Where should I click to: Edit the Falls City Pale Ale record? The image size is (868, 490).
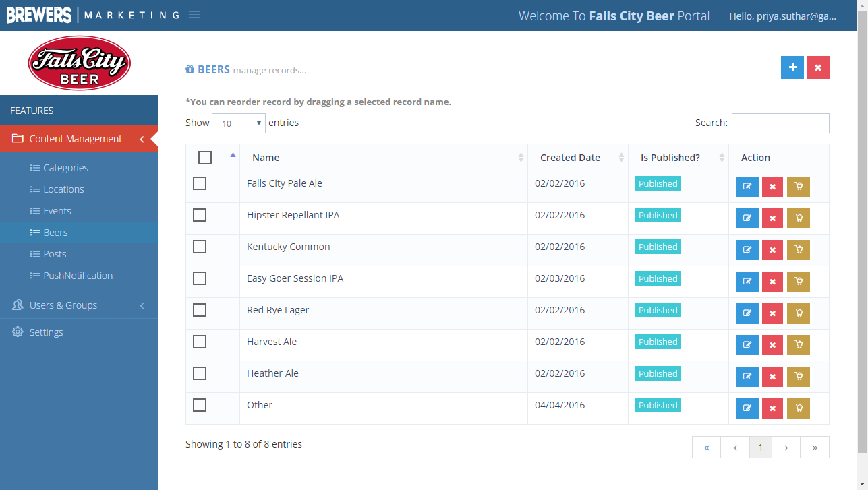[747, 187]
